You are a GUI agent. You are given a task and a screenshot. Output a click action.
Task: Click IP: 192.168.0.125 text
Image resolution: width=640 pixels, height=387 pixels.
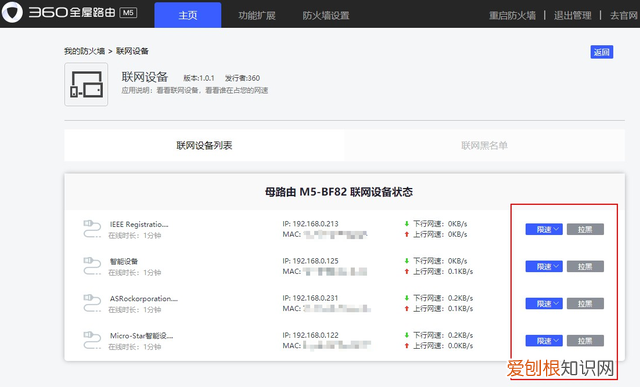310,261
